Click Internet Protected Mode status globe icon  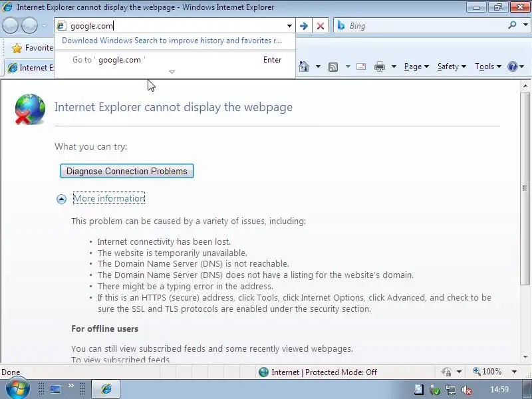pyautogui.click(x=263, y=372)
